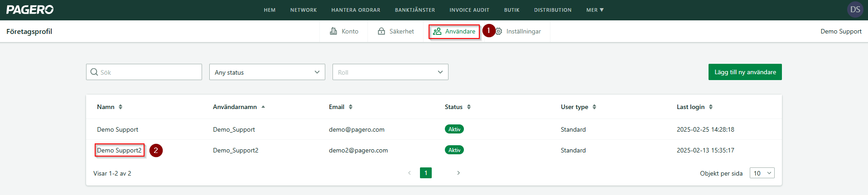Open BANKTJÄNSTER menu item
The image size is (868, 195).
click(x=415, y=10)
